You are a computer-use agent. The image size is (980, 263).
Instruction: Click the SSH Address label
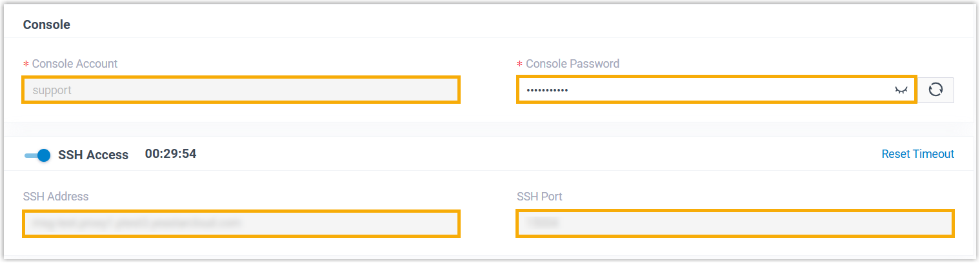[56, 197]
